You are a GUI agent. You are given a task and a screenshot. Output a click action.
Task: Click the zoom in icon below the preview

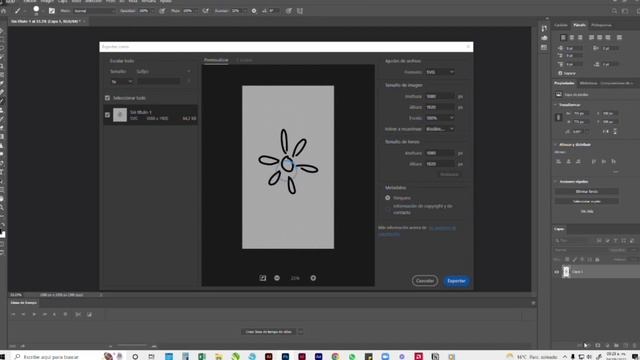click(x=313, y=278)
